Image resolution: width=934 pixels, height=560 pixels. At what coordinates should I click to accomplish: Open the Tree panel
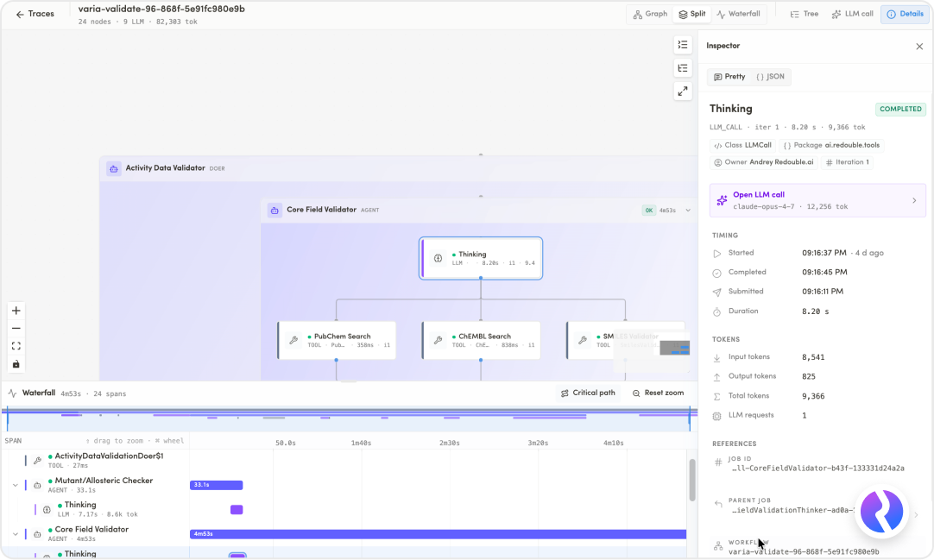click(804, 14)
